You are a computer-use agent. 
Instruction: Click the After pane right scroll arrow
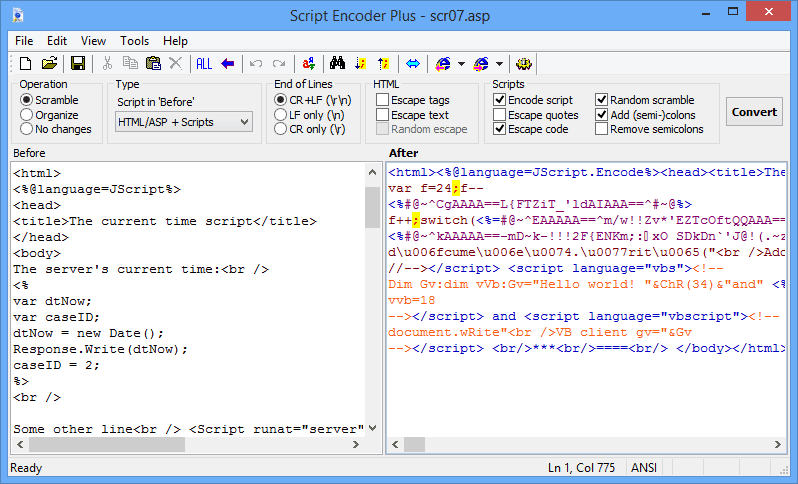pos(778,444)
